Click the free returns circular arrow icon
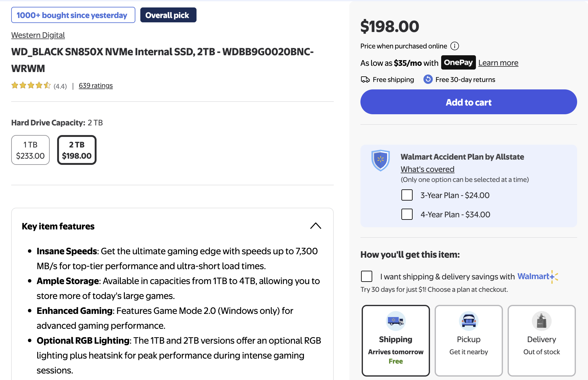The width and height of the screenshot is (588, 380). 428,79
